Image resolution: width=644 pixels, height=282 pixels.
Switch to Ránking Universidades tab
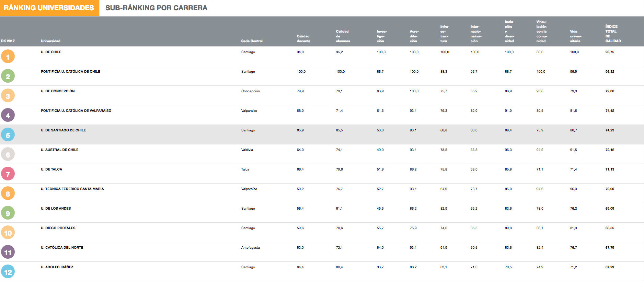49,8
